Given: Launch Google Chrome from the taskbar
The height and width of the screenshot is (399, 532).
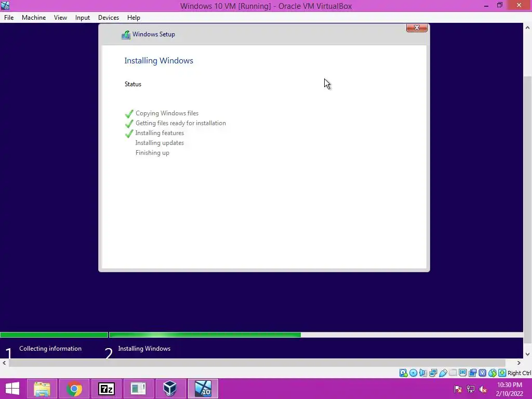Looking at the screenshot, I should pyautogui.click(x=74, y=389).
